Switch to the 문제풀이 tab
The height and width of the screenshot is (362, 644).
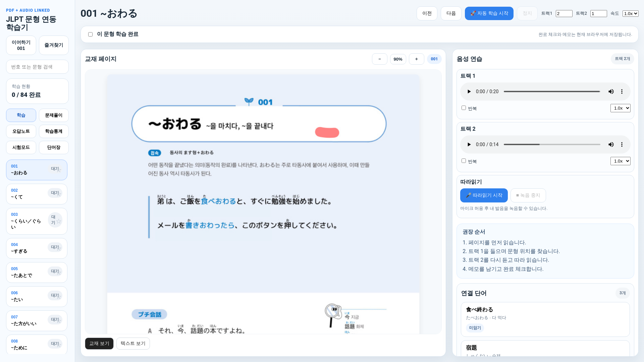pos(54,115)
